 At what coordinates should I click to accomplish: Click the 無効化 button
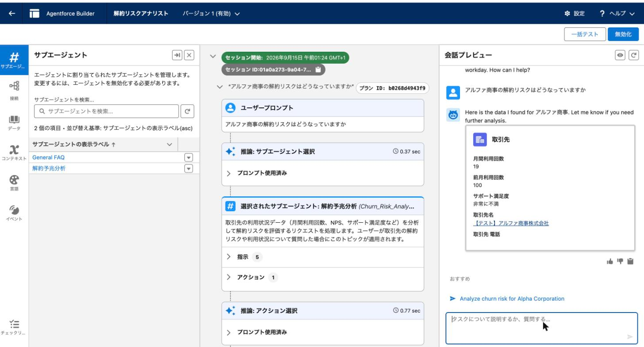pyautogui.click(x=623, y=34)
